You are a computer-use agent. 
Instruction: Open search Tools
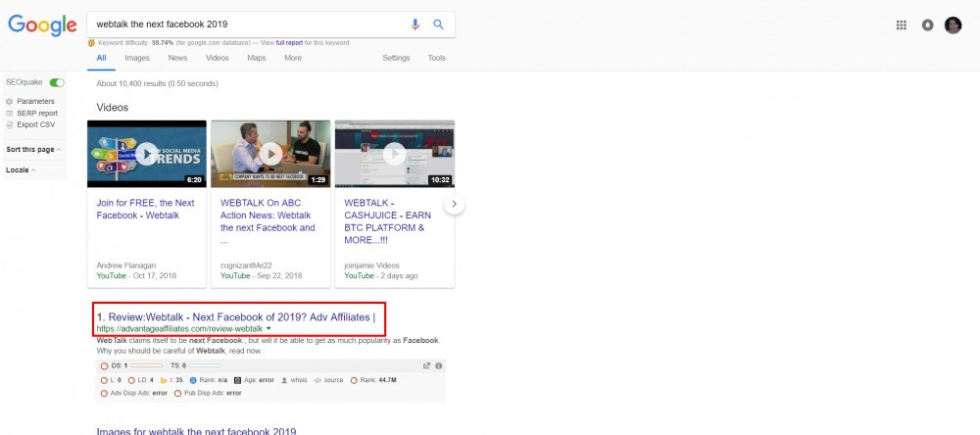coord(437,58)
